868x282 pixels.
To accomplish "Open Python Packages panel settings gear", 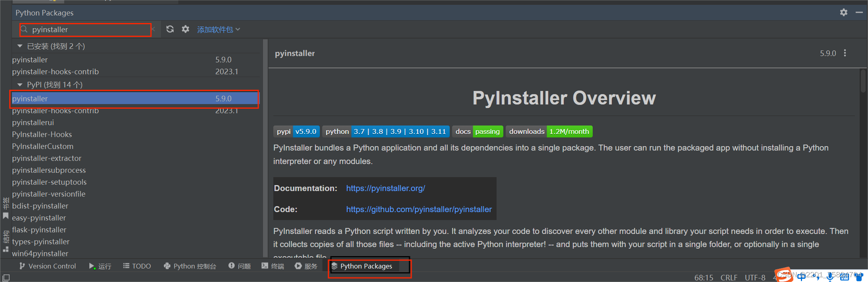I will (844, 12).
